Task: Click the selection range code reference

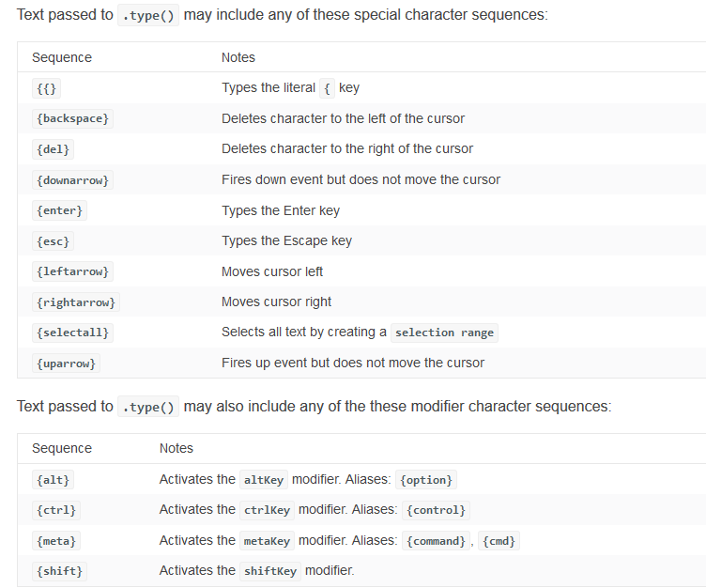Action: (444, 333)
